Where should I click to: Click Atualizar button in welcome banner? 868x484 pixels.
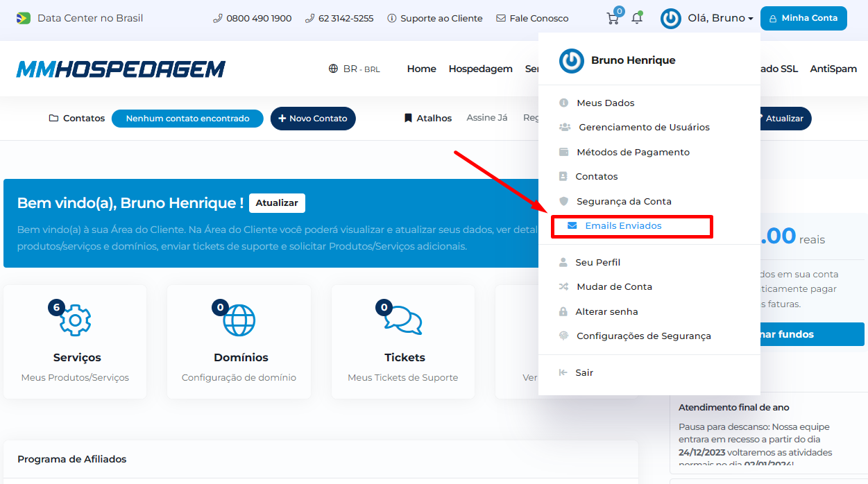pos(277,203)
